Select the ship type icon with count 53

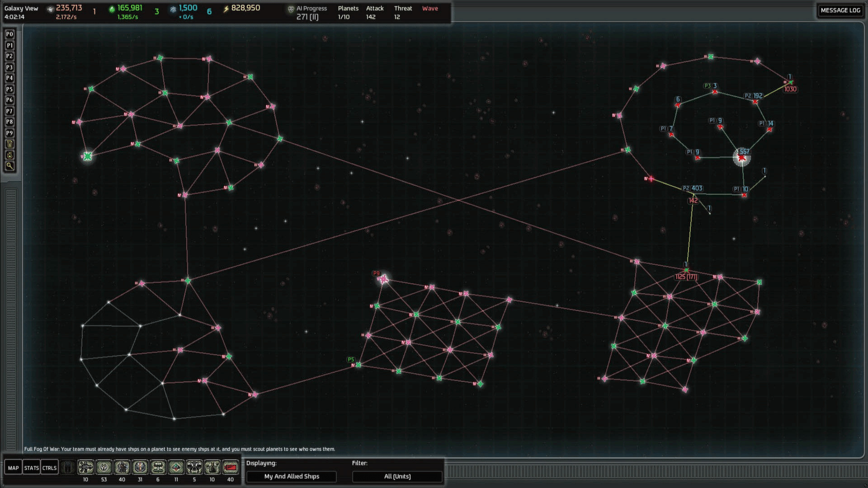(x=104, y=467)
